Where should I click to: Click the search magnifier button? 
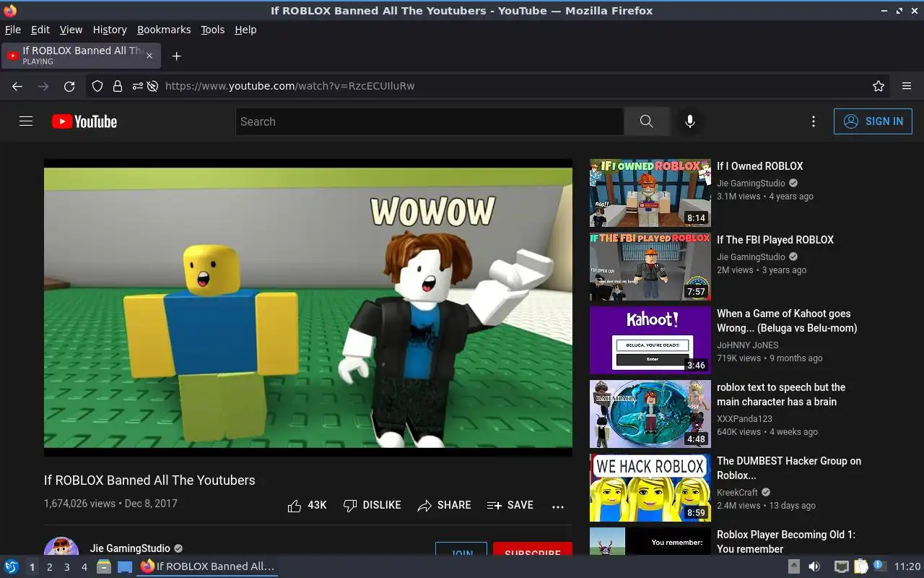point(646,121)
